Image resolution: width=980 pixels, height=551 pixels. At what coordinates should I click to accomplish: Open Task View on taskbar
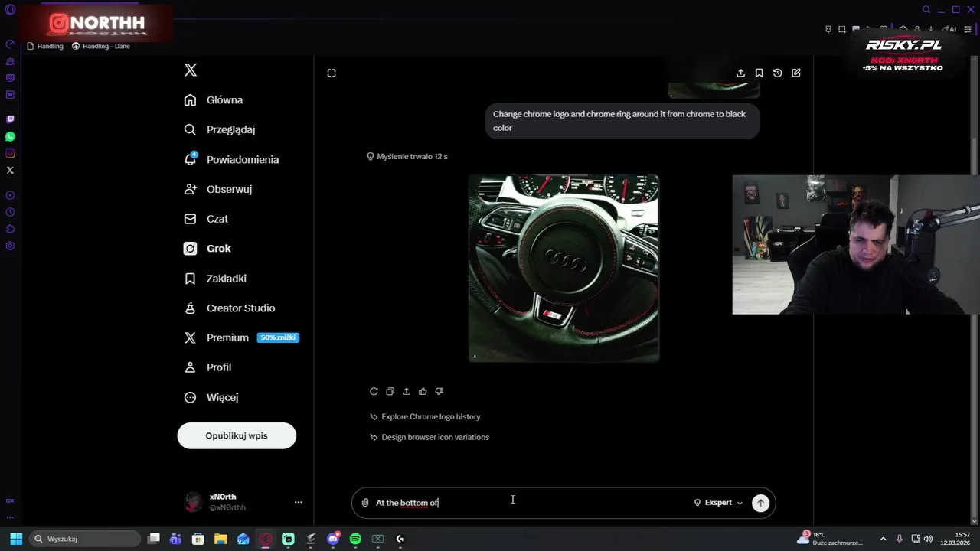coord(153,539)
